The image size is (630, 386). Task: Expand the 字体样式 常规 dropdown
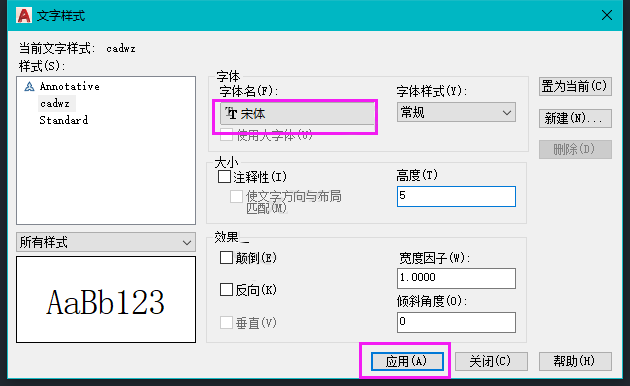pyautogui.click(x=456, y=112)
